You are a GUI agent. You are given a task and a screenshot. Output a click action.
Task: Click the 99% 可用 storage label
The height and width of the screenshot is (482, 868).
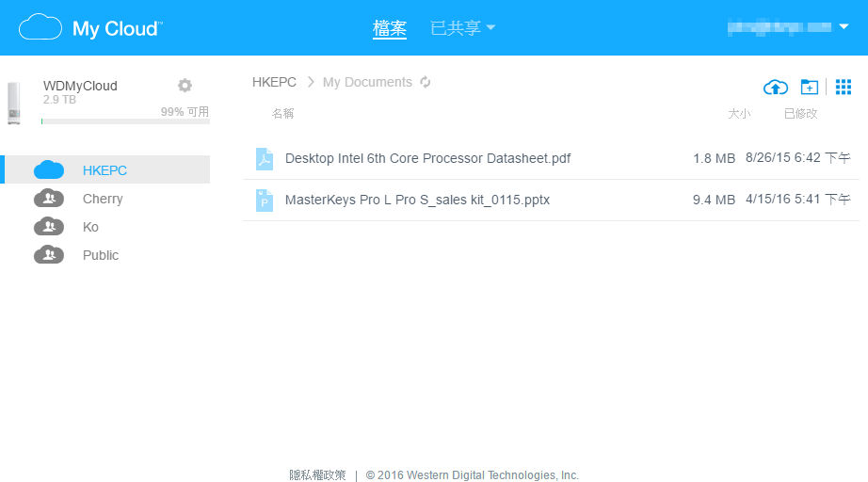click(185, 111)
